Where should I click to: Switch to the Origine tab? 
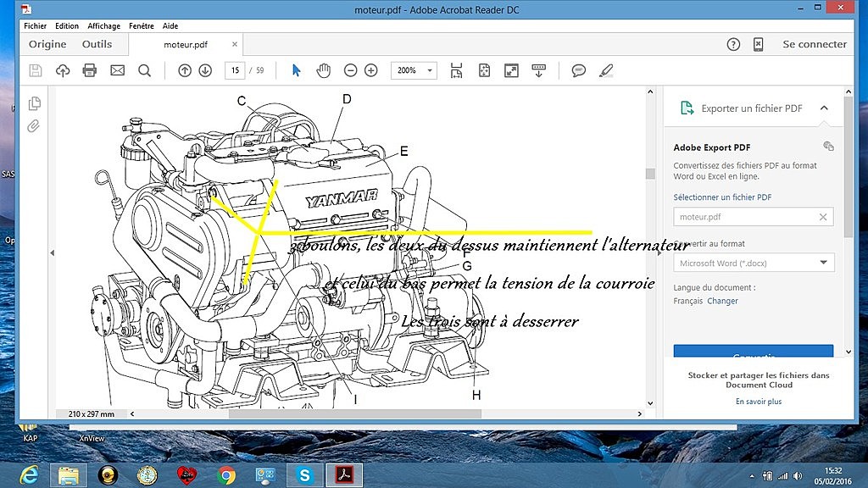pyautogui.click(x=47, y=44)
